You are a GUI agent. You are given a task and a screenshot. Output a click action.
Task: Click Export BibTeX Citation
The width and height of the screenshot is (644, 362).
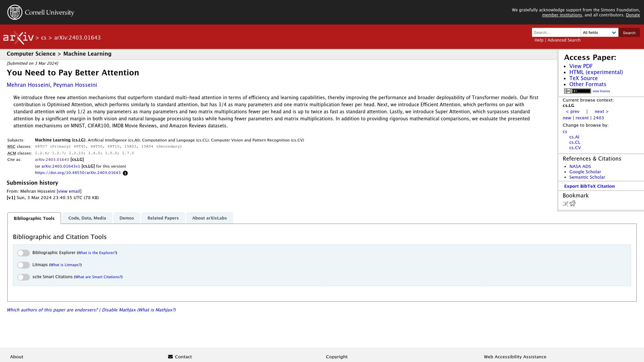point(589,186)
